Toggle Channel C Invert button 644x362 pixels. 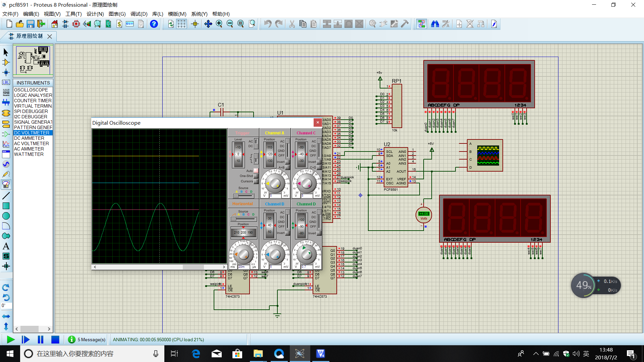coord(319,162)
